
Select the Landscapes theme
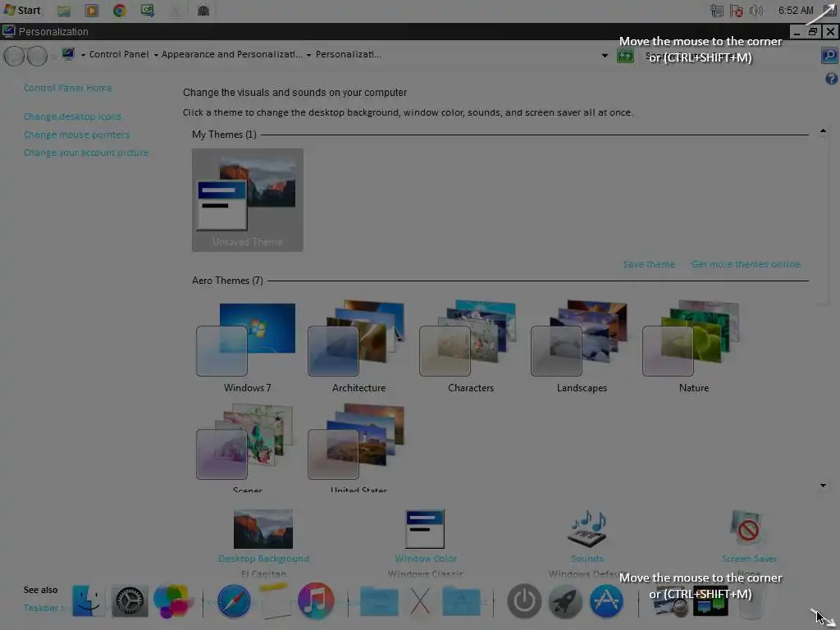[582, 347]
